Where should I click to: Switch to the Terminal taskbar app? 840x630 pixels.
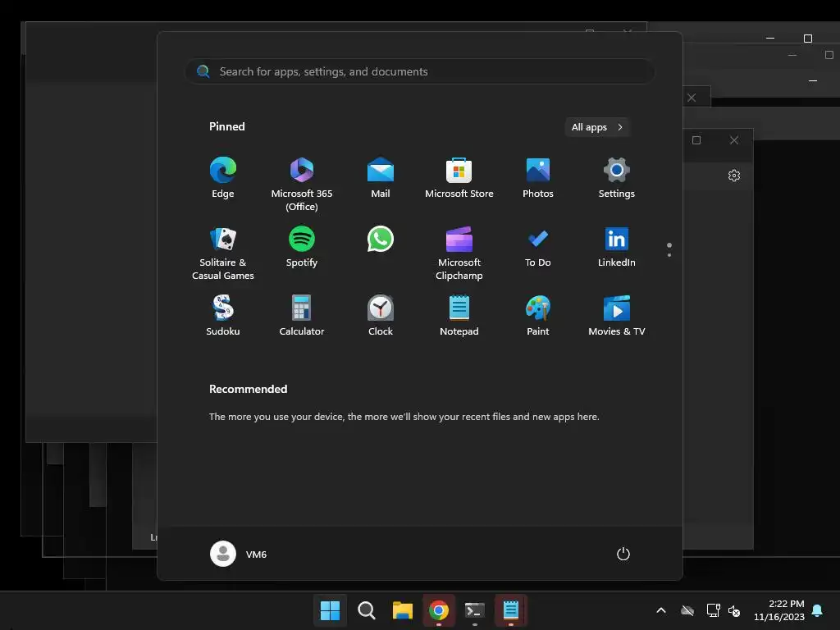[x=475, y=610]
